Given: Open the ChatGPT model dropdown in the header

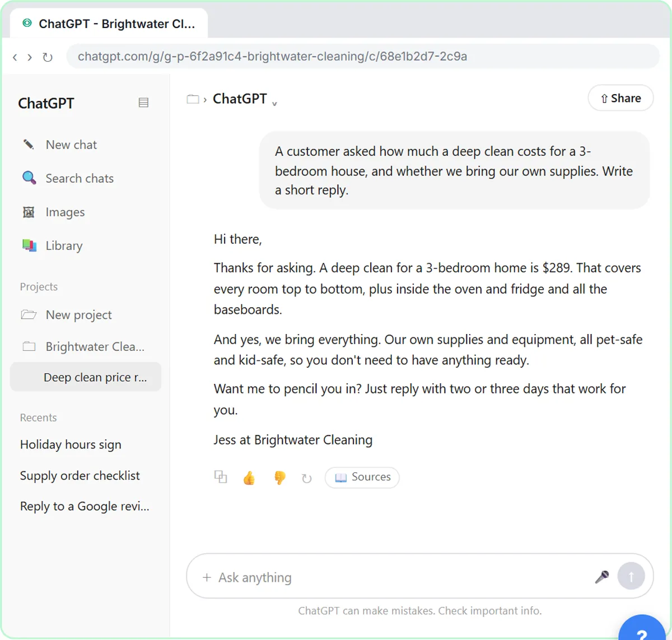Looking at the screenshot, I should [245, 99].
